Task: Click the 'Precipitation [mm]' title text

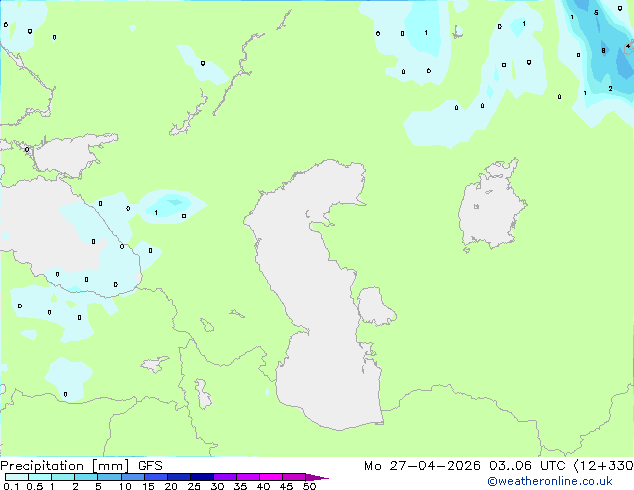Action: (x=65, y=466)
